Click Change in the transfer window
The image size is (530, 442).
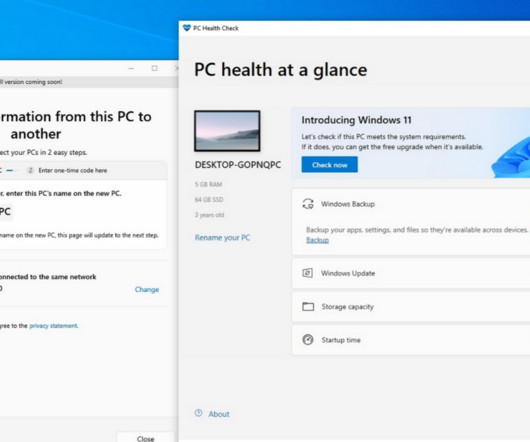tap(147, 290)
